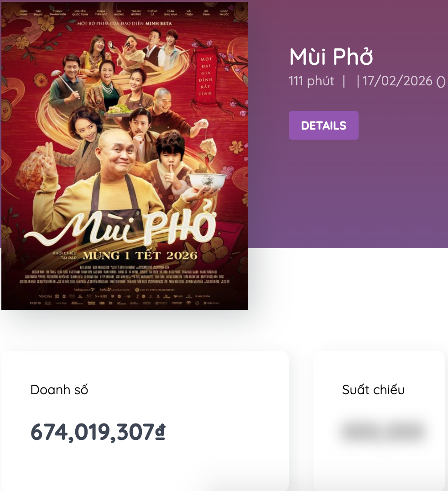Click the 'Mừng 1 Tết 2026' poster text

pos(140,255)
